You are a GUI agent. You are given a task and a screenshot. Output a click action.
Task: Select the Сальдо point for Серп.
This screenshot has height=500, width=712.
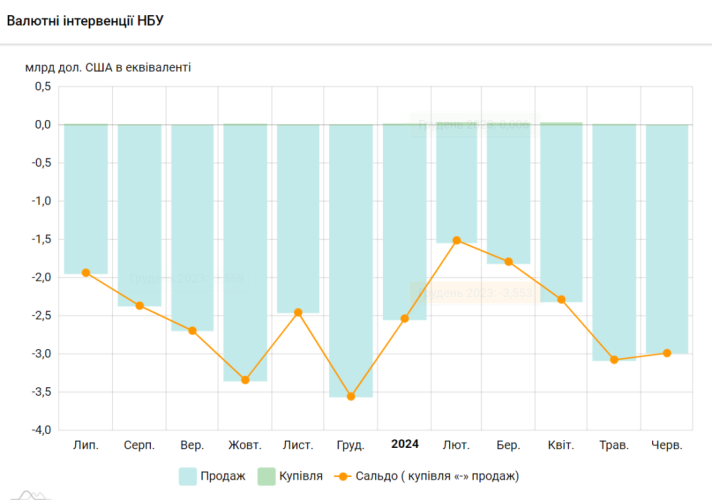[139, 305]
